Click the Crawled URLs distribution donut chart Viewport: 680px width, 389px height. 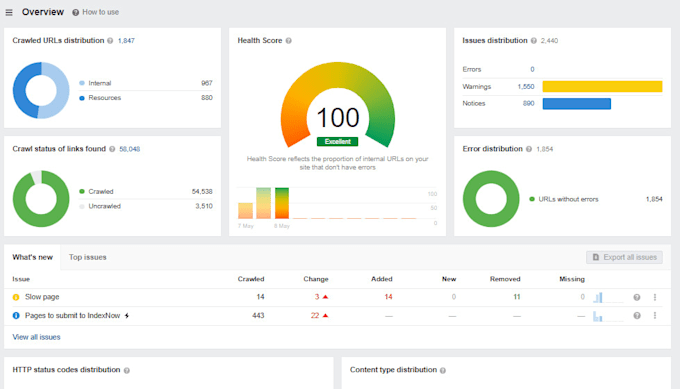(x=41, y=90)
